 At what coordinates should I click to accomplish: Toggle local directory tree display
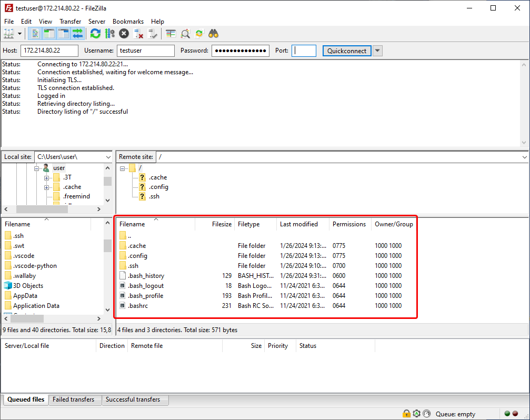49,34
